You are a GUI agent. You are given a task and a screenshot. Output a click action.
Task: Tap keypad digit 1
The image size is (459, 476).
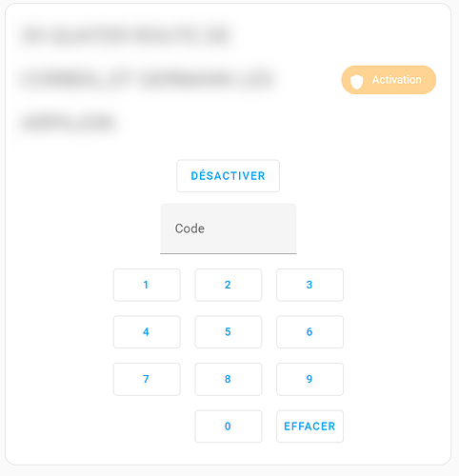(147, 285)
